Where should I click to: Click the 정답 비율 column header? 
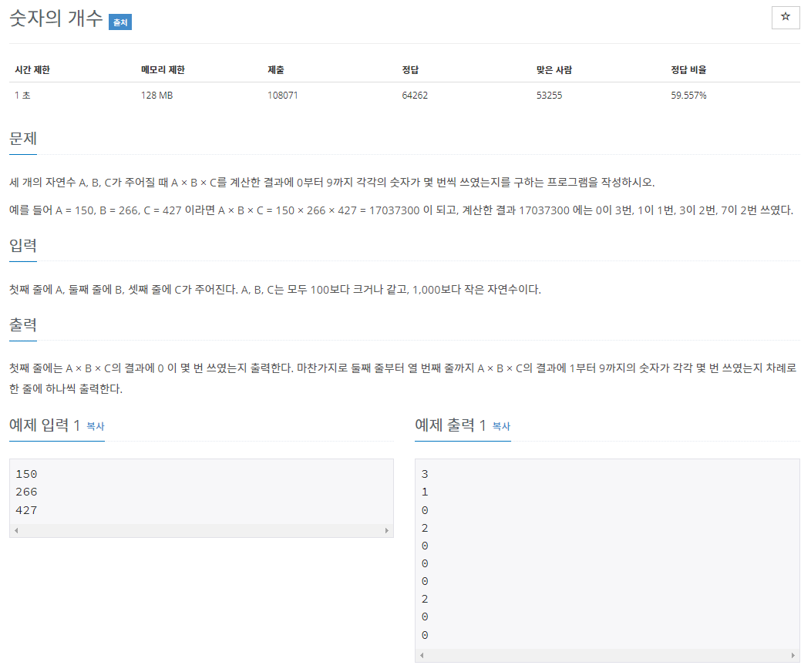(x=688, y=70)
